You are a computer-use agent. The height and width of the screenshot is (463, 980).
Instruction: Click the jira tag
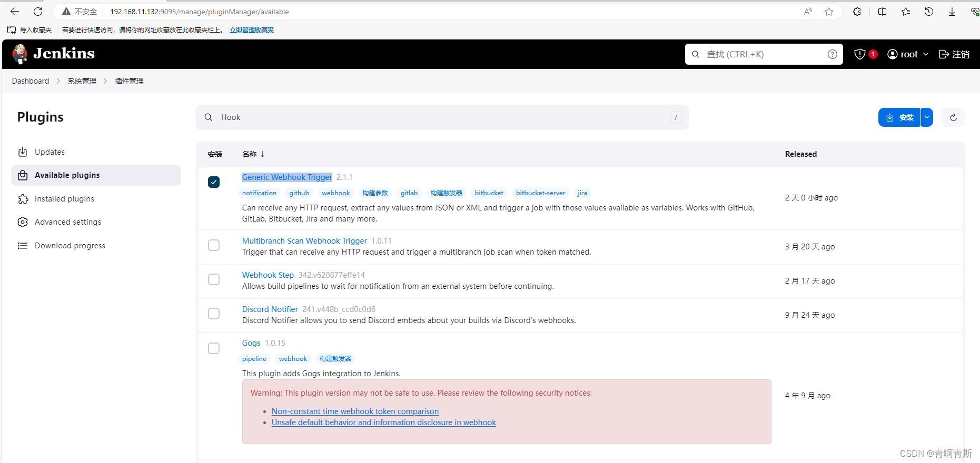click(582, 193)
